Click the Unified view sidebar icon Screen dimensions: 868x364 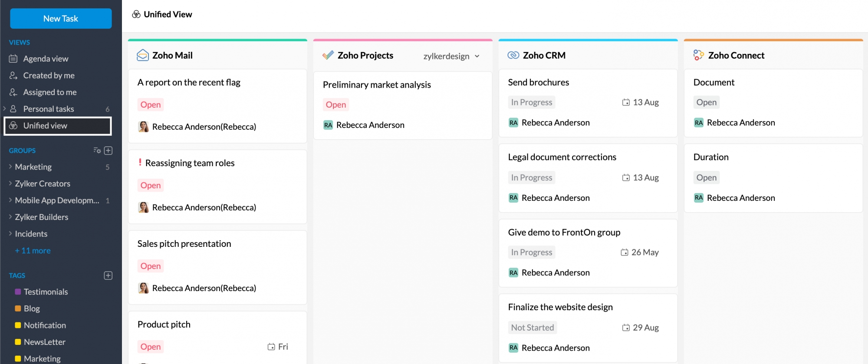click(13, 125)
